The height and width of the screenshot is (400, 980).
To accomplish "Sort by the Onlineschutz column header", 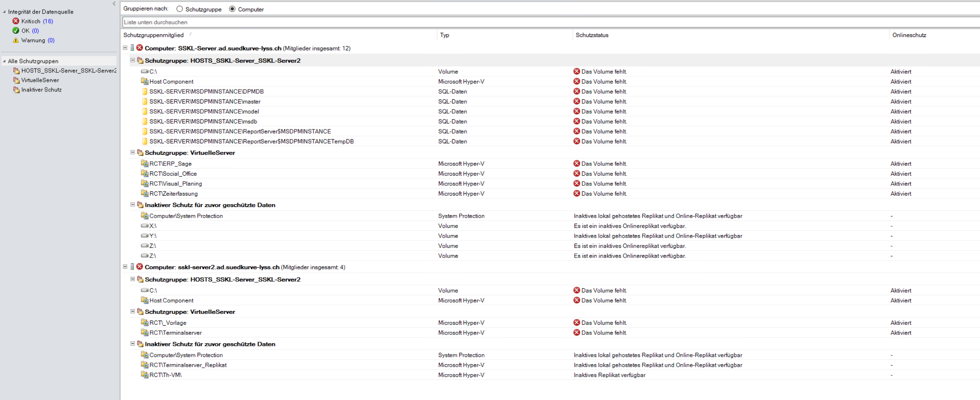I will pos(909,35).
